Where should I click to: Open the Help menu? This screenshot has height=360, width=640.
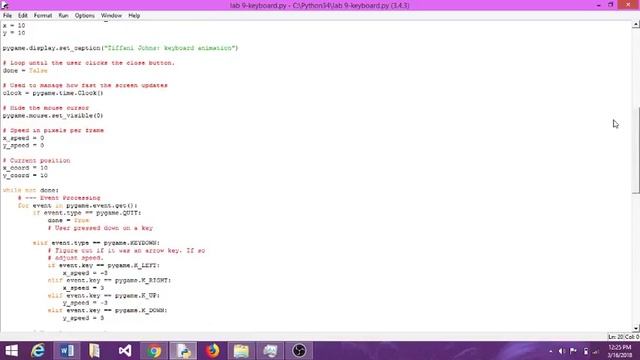(134, 16)
